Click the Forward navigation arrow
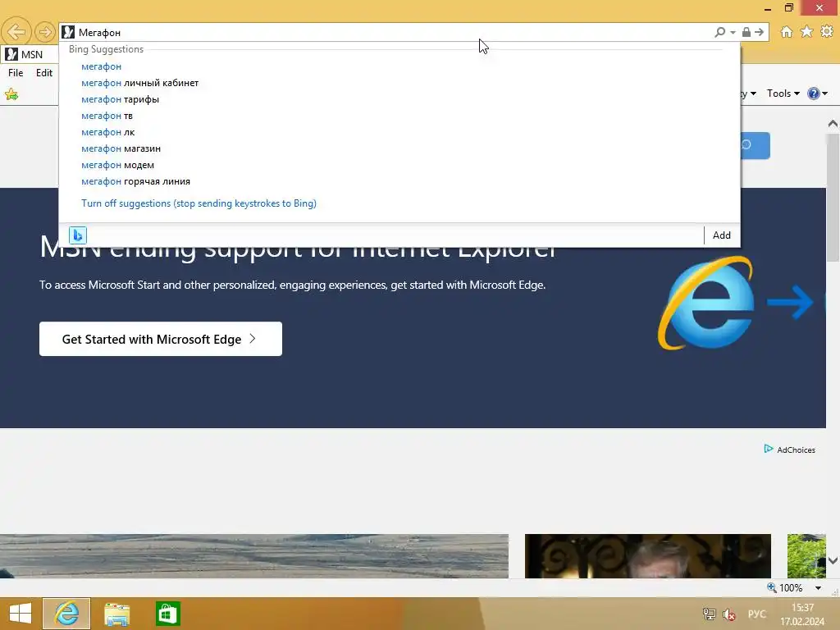The height and width of the screenshot is (630, 840). (x=45, y=32)
